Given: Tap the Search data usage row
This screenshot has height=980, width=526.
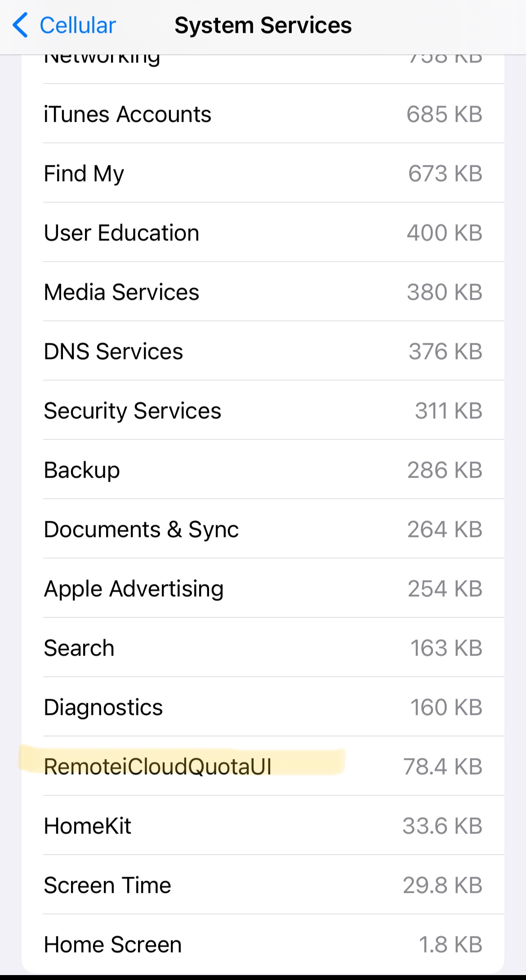Looking at the screenshot, I should (263, 648).
